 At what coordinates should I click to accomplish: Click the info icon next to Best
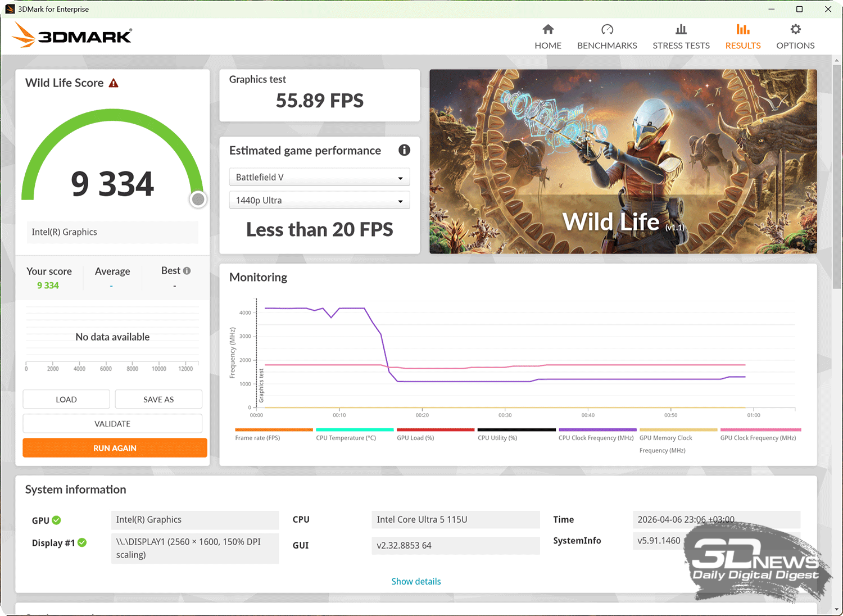coord(187,271)
